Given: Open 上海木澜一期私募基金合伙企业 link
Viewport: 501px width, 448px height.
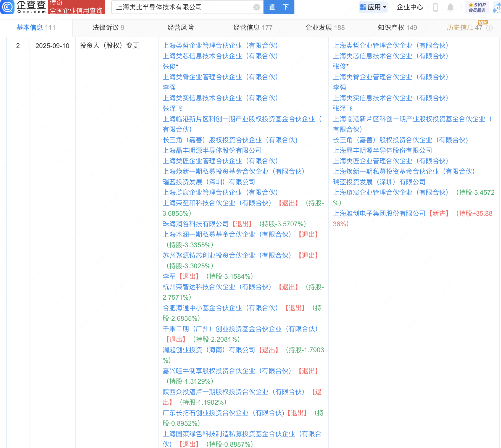Looking at the screenshot, I should pyautogui.click(x=227, y=234).
